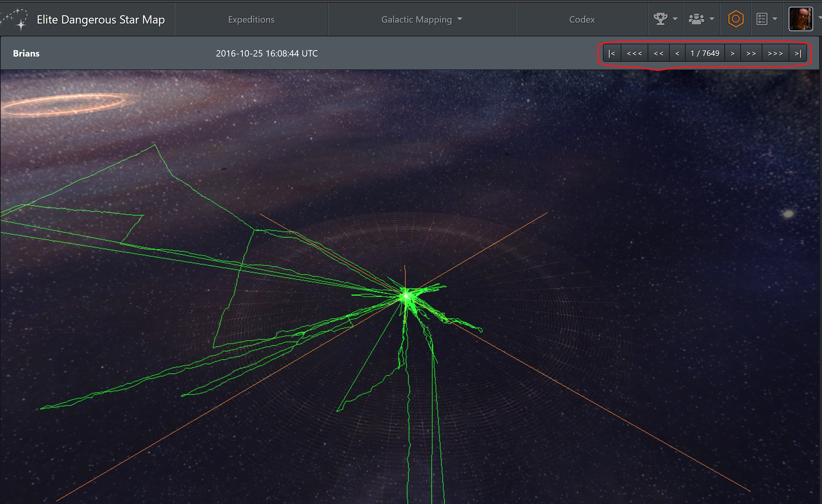Screen dimensions: 822x504
Task: Step forward with >> button
Action: (751, 53)
